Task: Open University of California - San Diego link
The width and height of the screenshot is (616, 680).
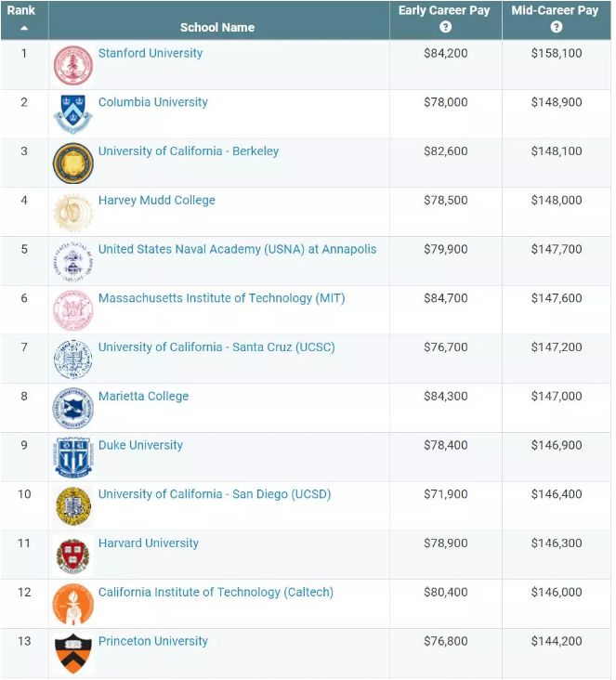Action: (x=215, y=494)
